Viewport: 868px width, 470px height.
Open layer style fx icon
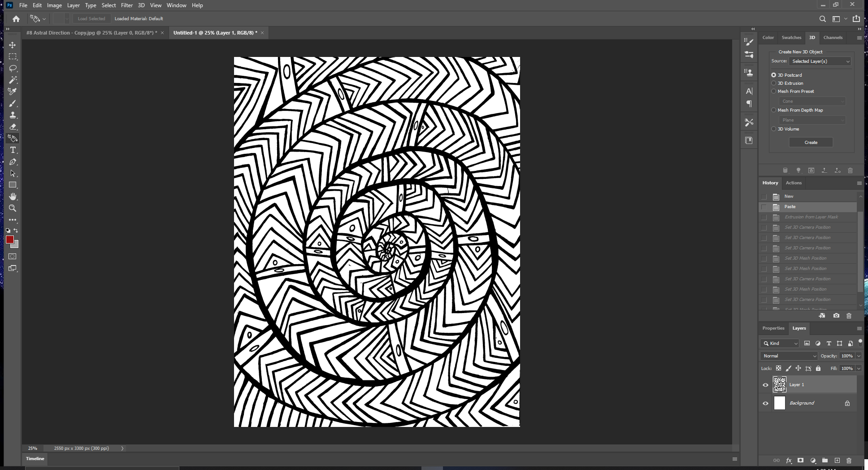(x=789, y=461)
